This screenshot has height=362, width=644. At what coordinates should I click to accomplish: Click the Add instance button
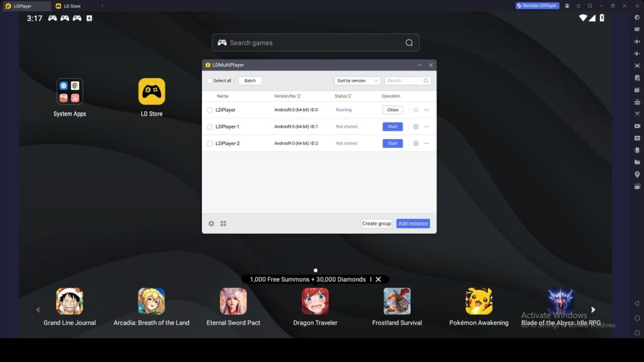(x=413, y=224)
